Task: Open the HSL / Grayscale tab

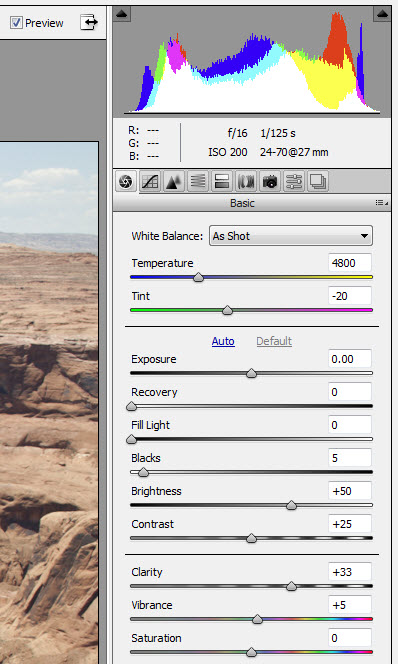Action: point(198,182)
